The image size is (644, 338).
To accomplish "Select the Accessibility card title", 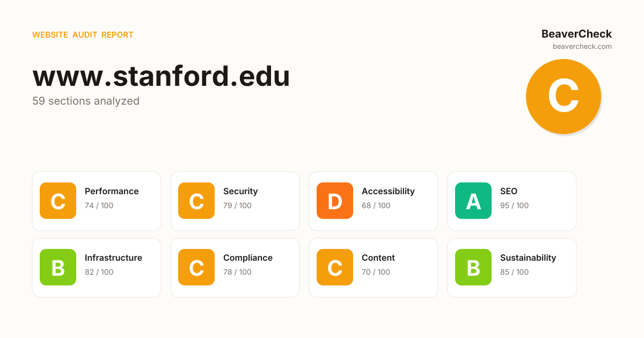I will coord(388,191).
